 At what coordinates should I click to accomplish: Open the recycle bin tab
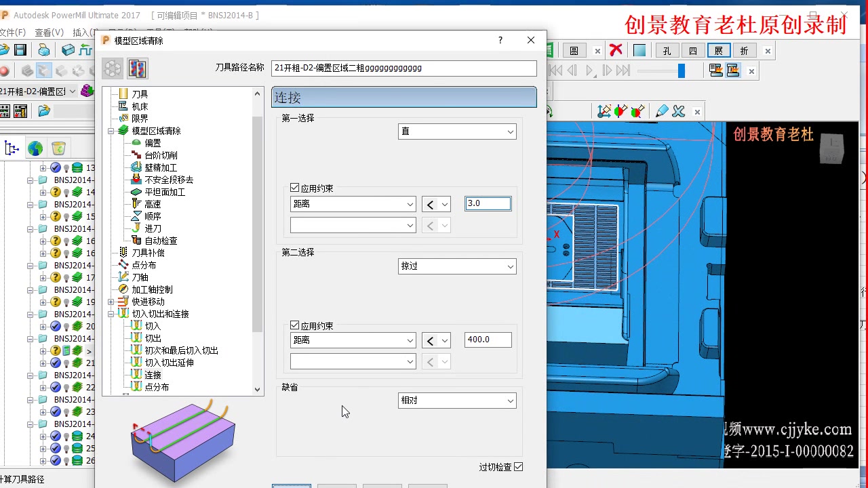[58, 148]
